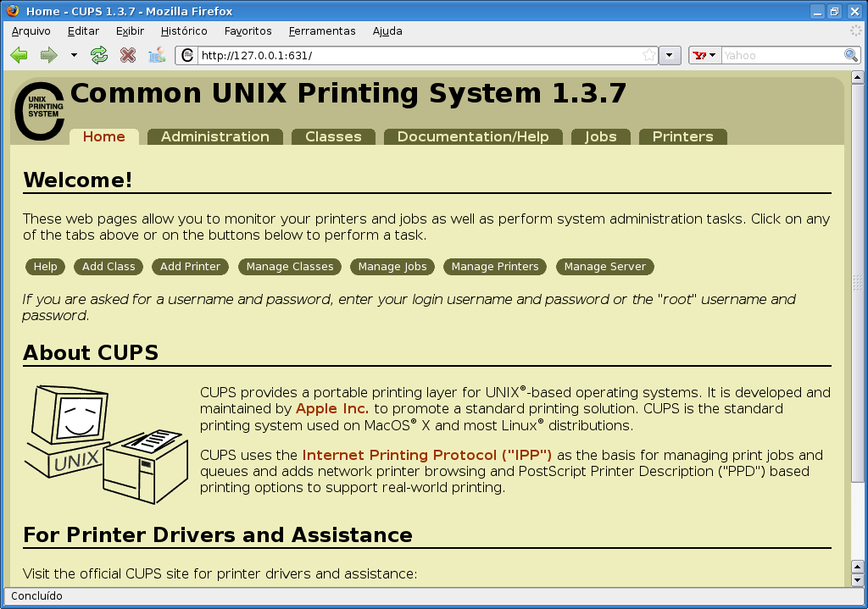Image resolution: width=868 pixels, height=609 pixels.
Task: Switch to the Administration tab
Action: (x=215, y=136)
